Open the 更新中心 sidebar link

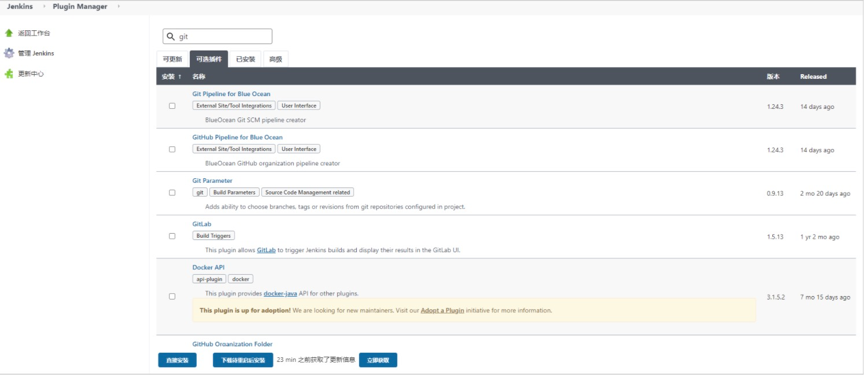(x=31, y=74)
